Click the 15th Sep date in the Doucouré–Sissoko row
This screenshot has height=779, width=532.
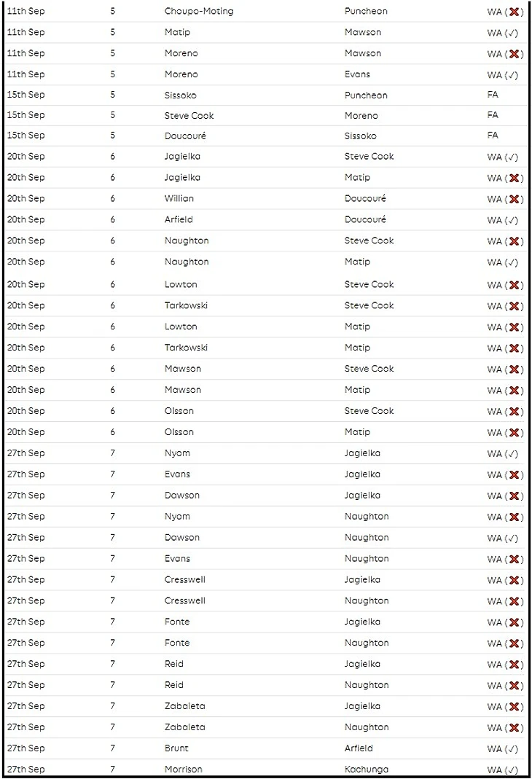point(26,136)
